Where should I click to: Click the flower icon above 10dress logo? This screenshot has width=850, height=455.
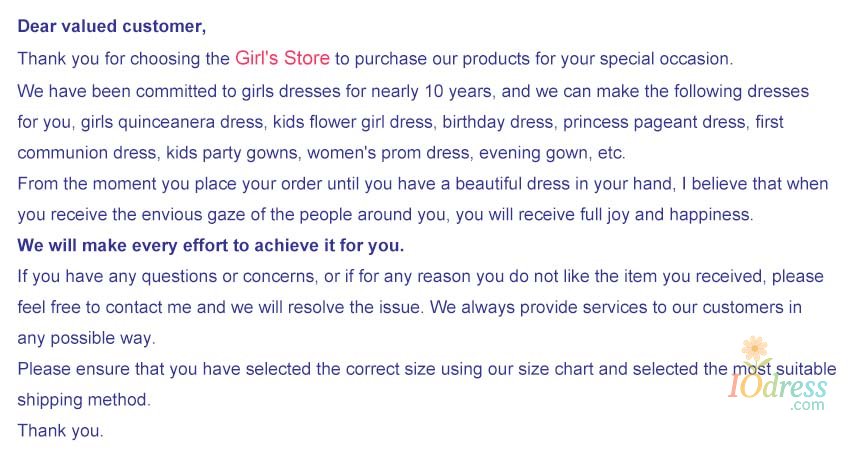click(x=756, y=349)
